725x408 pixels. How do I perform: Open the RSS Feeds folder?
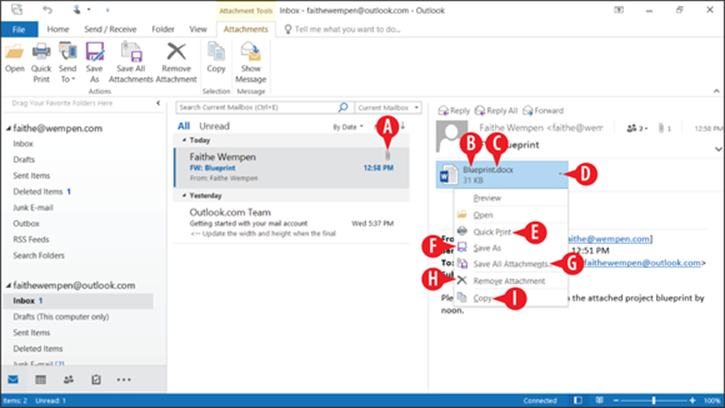pyautogui.click(x=31, y=240)
